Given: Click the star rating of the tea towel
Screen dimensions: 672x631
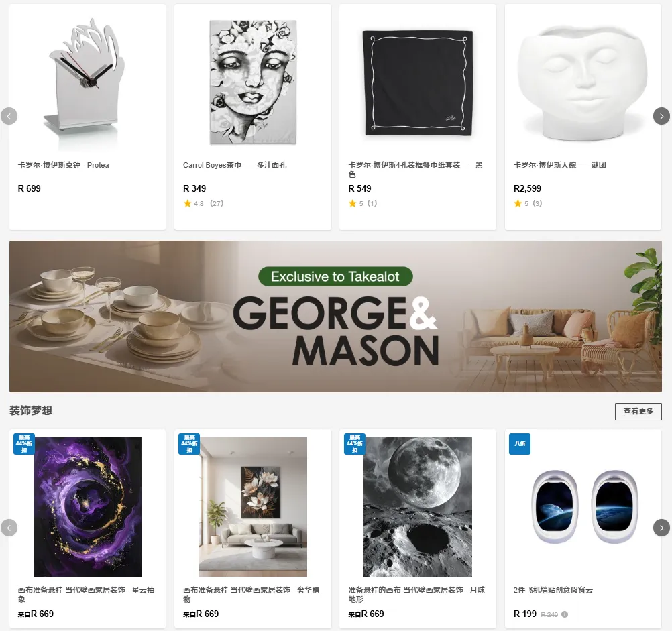Looking at the screenshot, I should coord(203,203).
